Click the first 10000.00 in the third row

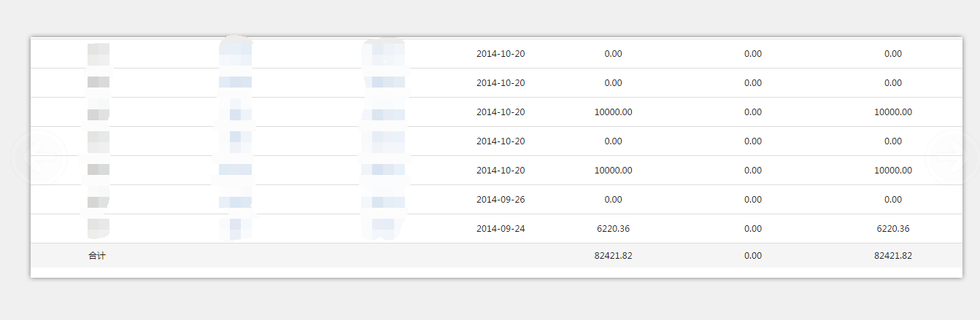tap(613, 112)
